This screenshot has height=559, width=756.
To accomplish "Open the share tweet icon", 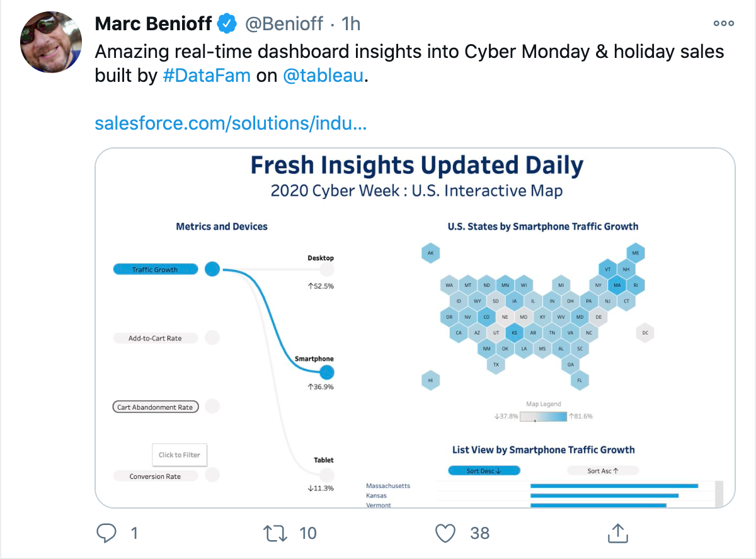I will [x=617, y=533].
